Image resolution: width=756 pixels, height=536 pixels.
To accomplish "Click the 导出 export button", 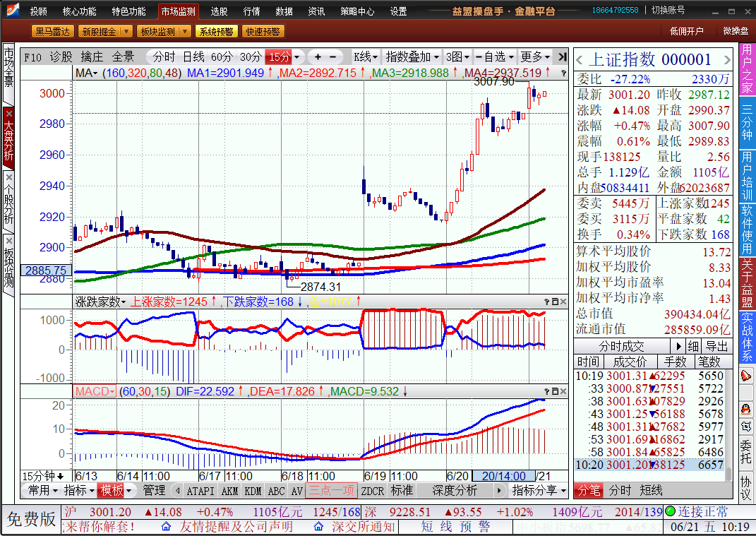I will click(x=717, y=346).
